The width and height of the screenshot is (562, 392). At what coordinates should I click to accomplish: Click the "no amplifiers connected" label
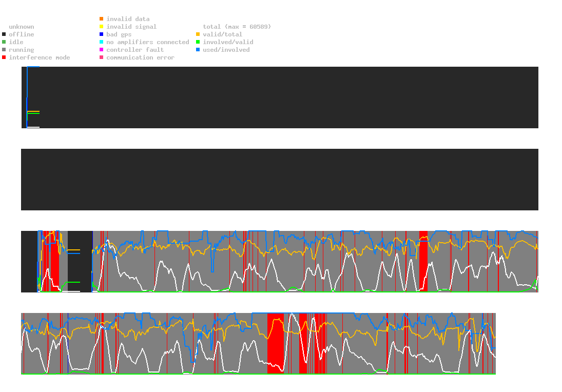click(x=148, y=42)
